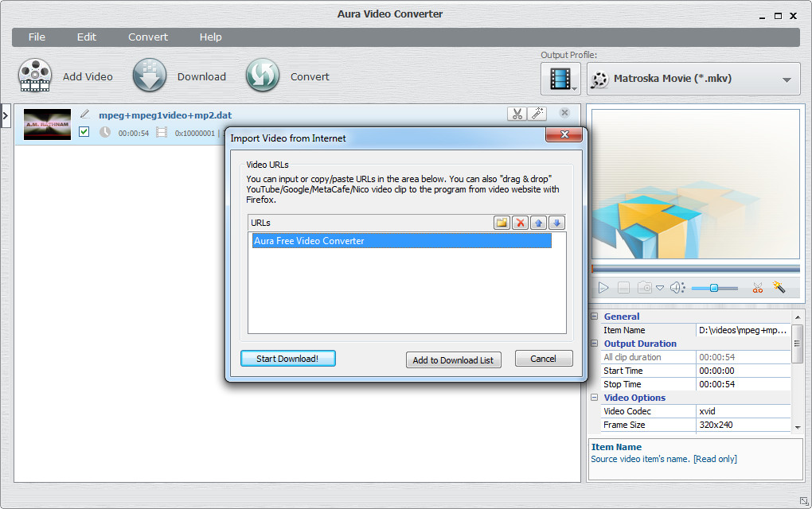Click the Add Video film reel icon
Viewport: 812px width, 509px height.
click(35, 76)
